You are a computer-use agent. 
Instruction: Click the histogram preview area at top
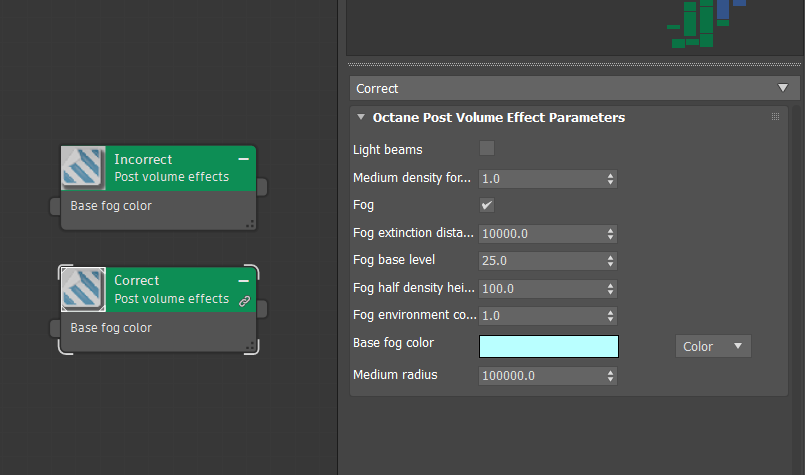coord(574,27)
